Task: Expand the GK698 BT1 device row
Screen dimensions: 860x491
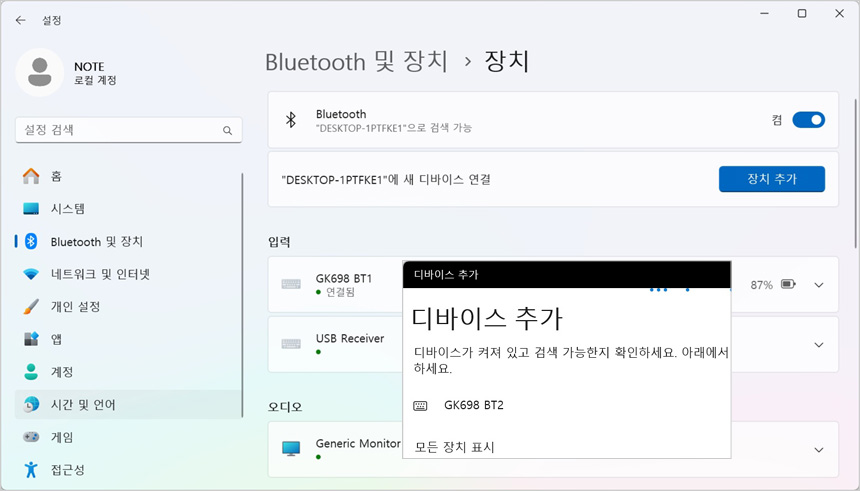Action: click(x=819, y=285)
